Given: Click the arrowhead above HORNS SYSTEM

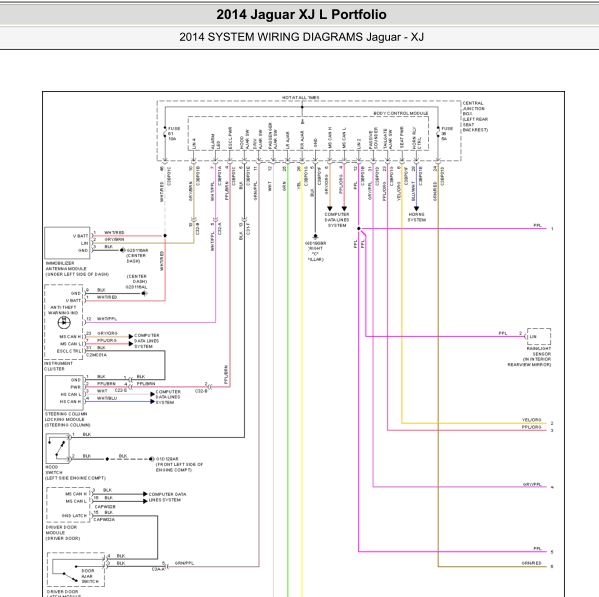Looking at the screenshot, I should click(x=416, y=209).
